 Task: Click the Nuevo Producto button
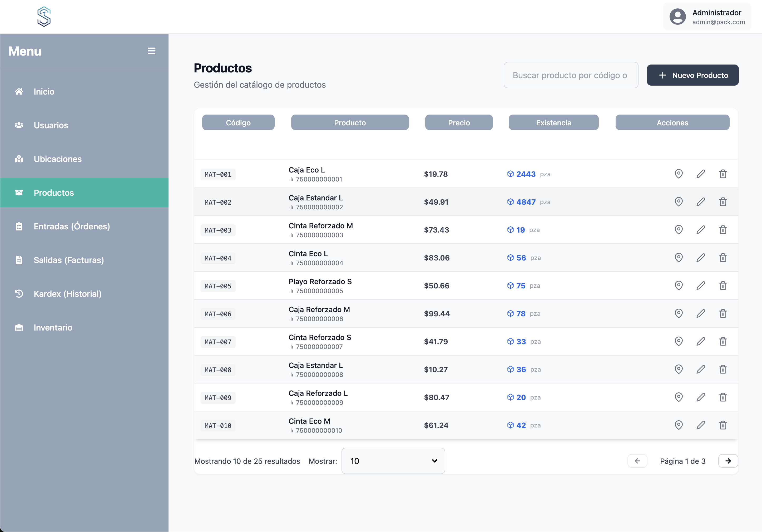click(693, 75)
